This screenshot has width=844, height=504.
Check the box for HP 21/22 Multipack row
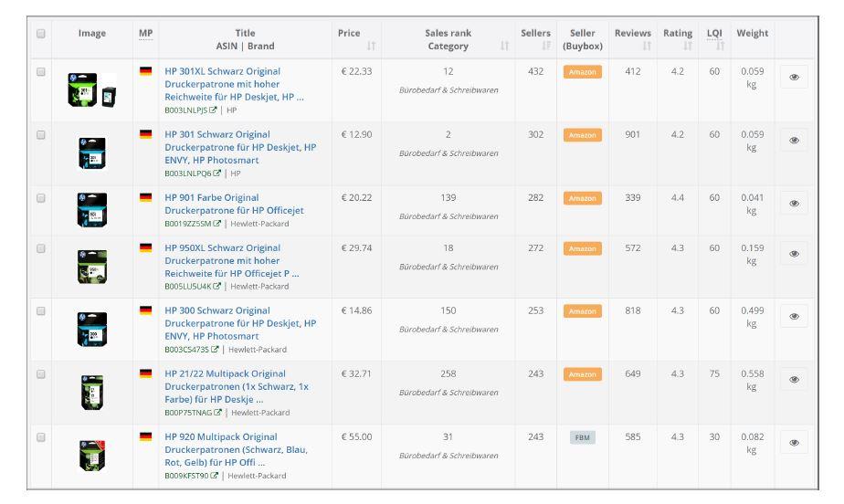tap(41, 374)
